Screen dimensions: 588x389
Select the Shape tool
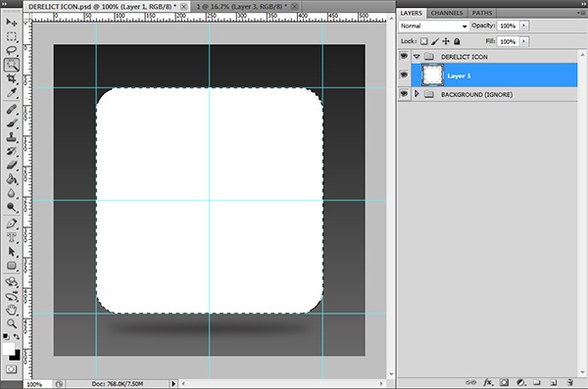[11, 266]
